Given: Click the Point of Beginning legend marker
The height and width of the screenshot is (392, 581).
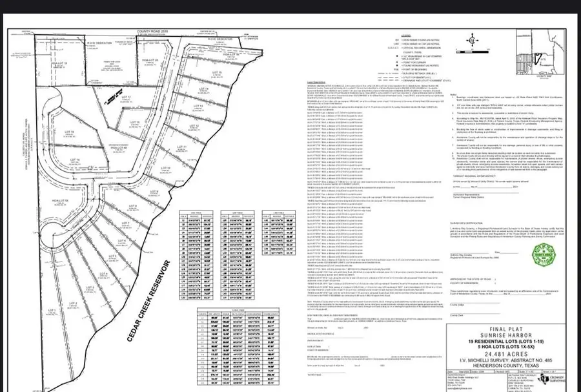Looking at the screenshot, I should (395, 70).
